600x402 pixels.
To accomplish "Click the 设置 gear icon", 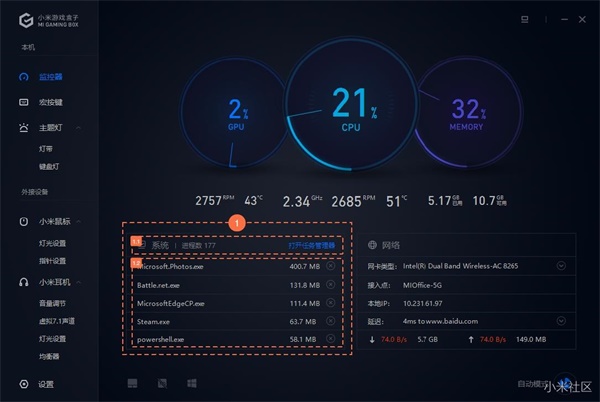I will point(24,384).
